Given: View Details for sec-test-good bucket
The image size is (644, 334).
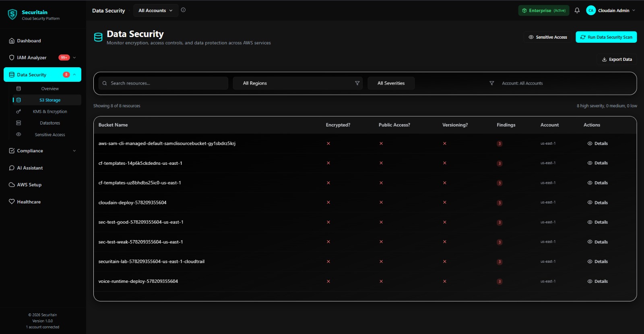Looking at the screenshot, I should pyautogui.click(x=598, y=222).
